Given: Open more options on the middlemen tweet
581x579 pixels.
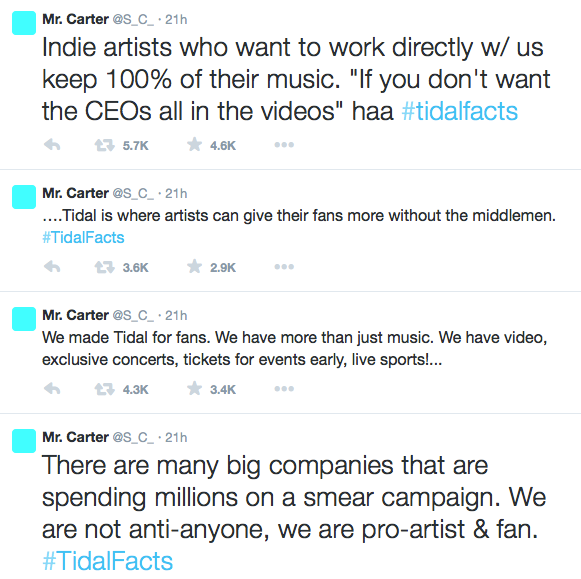Looking at the screenshot, I should tap(284, 267).
